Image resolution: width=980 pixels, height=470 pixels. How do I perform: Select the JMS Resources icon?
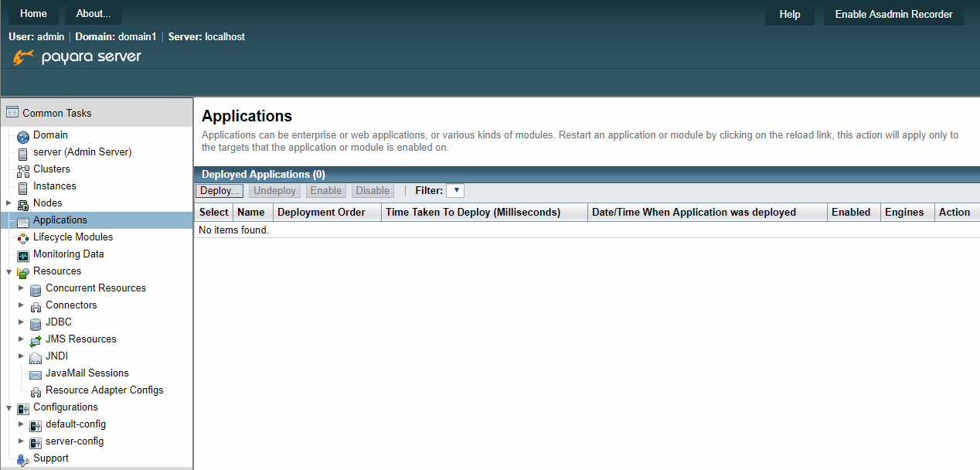(x=36, y=339)
